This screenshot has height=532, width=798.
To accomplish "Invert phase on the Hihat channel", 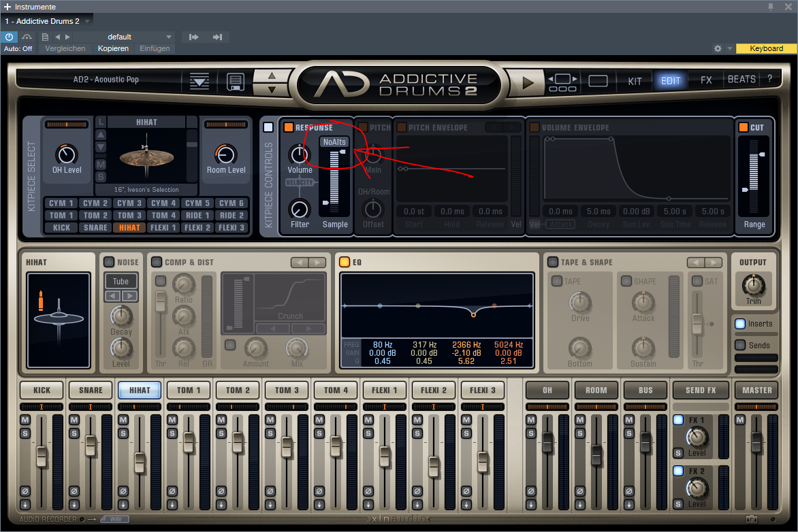I will (123, 491).
